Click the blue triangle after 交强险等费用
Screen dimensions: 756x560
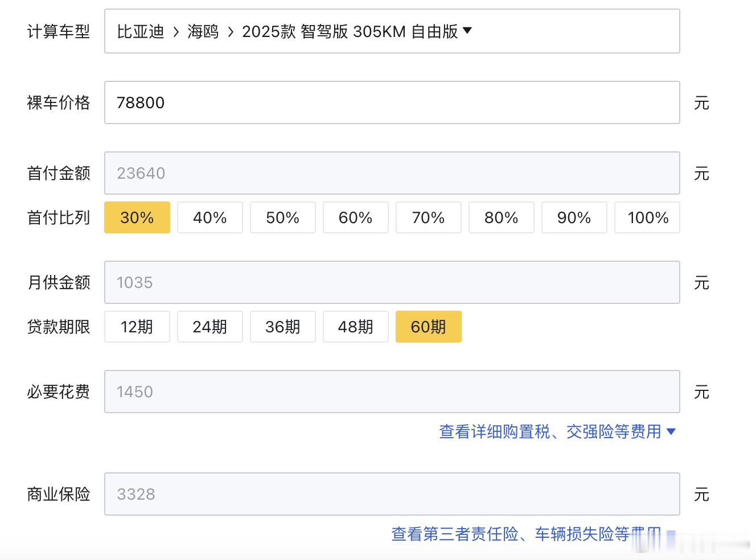click(x=671, y=431)
